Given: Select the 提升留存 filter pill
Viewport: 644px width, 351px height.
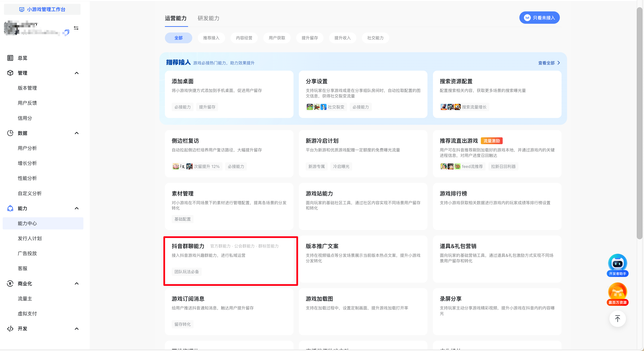Looking at the screenshot, I should [309, 38].
